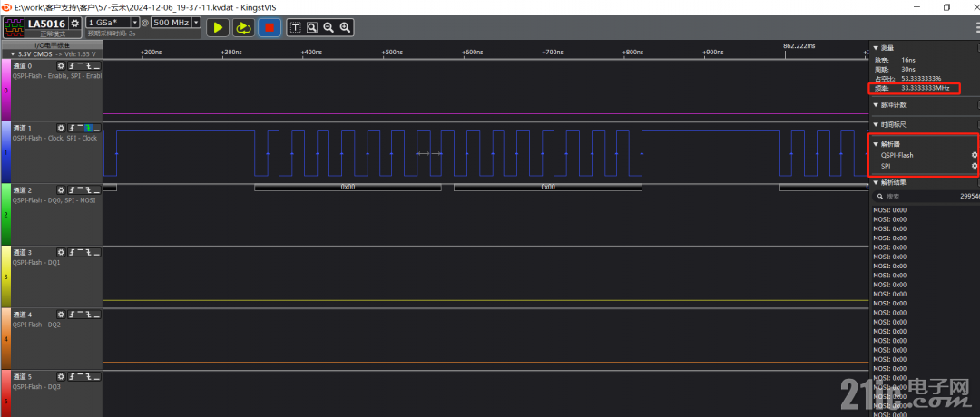980x417 pixels.
Task: Set falling edge trigger on channel 0
Action: (88, 65)
